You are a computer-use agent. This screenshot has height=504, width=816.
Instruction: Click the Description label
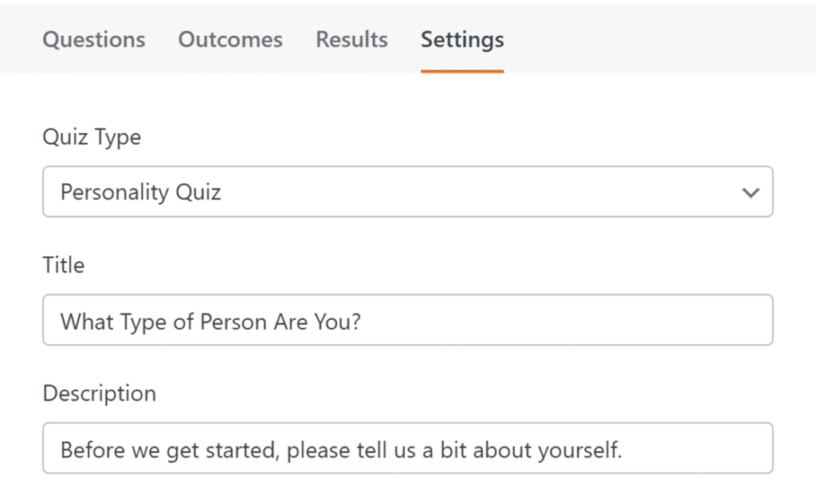tap(99, 393)
